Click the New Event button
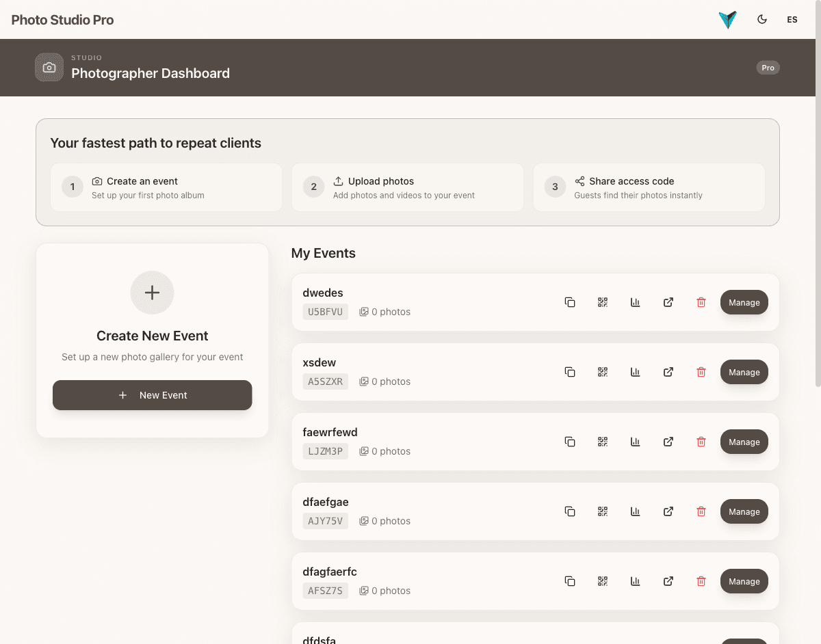The width and height of the screenshot is (821, 644). tap(152, 395)
